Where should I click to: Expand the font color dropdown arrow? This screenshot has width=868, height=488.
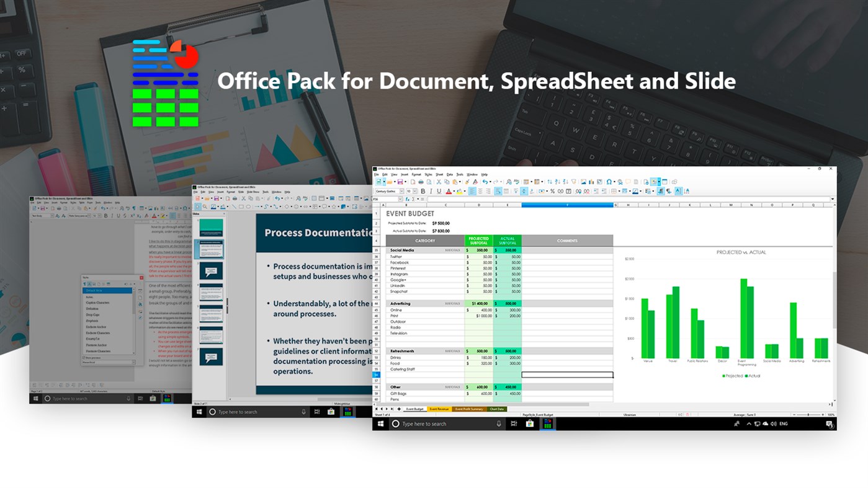(x=454, y=190)
